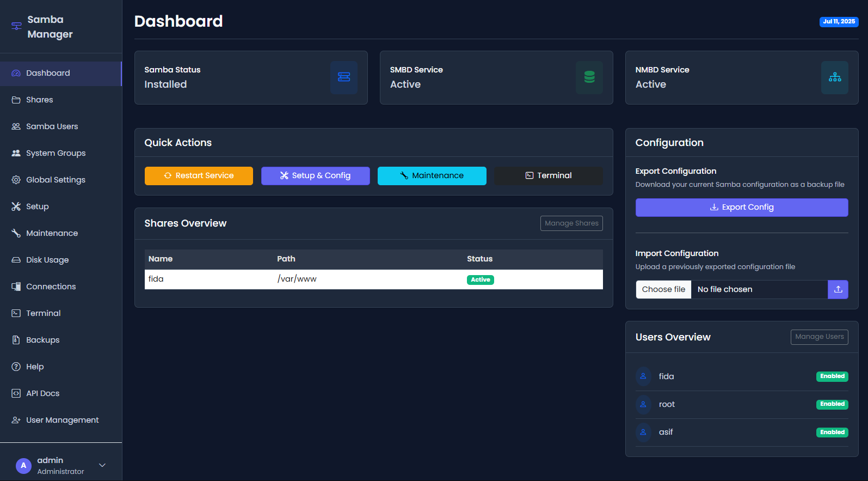Viewport: 868px width, 481px height.
Task: Click the Dashboard page heading
Action: pos(178,21)
